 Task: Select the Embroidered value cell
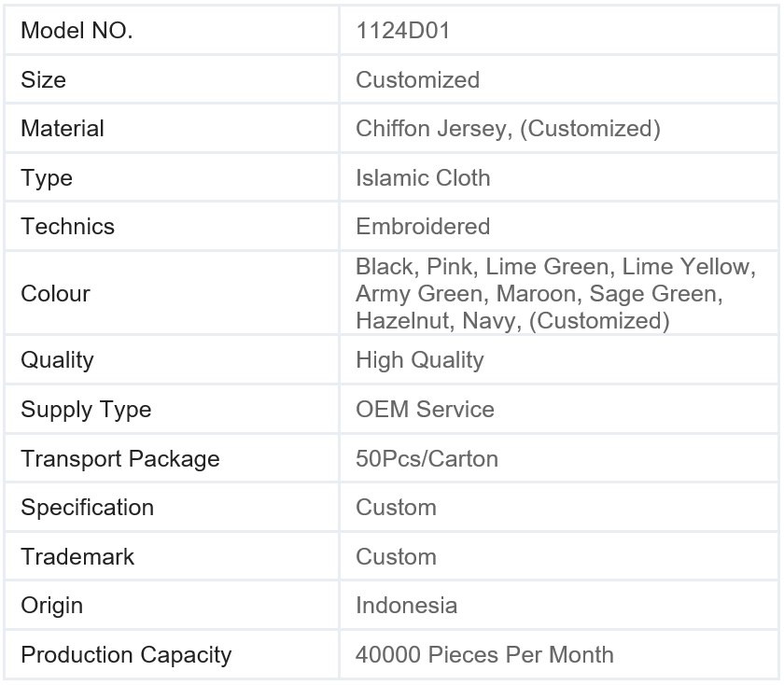coord(423,227)
